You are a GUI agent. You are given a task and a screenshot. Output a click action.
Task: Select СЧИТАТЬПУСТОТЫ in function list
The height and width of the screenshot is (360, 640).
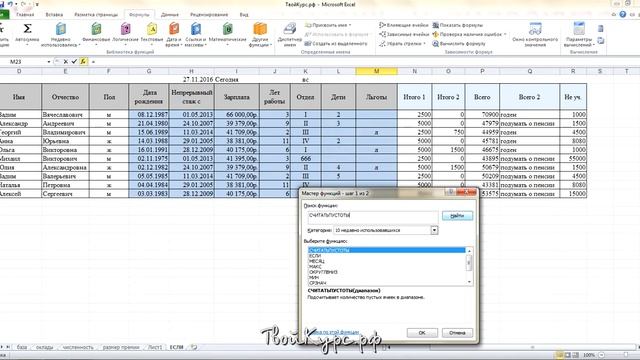[387, 250]
